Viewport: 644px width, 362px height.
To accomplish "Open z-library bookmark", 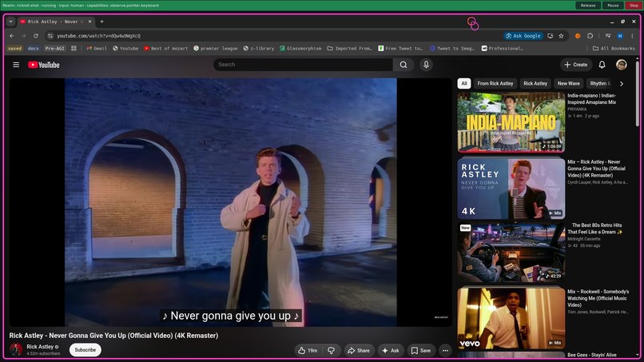I will coord(259,48).
